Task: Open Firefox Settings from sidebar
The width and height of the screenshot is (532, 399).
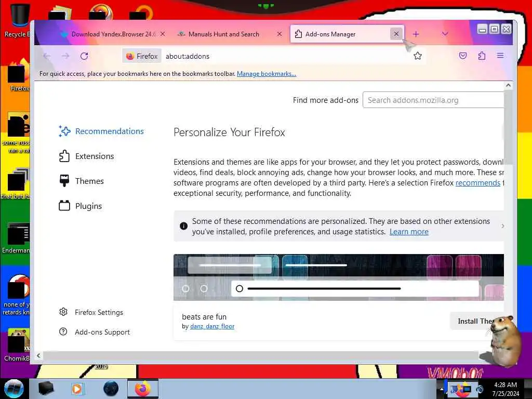Action: point(91,312)
